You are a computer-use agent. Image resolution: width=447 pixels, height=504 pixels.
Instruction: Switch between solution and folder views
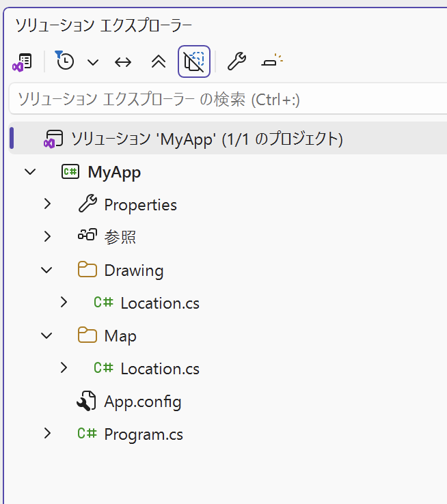[22, 61]
